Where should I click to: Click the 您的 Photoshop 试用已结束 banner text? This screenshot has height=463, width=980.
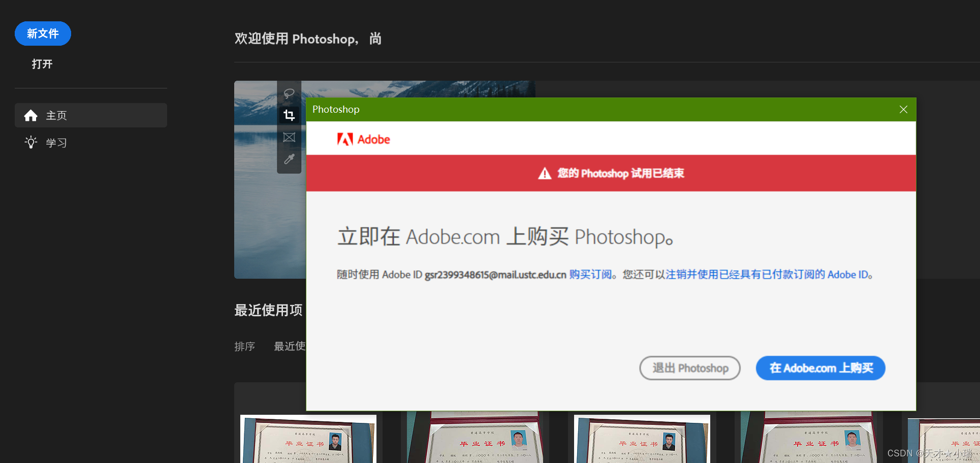point(620,174)
